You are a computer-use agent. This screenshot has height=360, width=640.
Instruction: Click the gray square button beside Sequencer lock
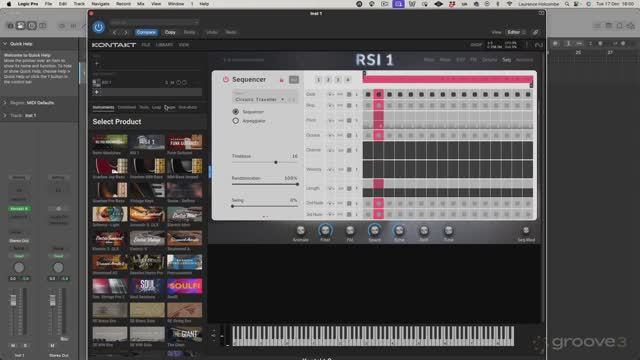(x=294, y=80)
